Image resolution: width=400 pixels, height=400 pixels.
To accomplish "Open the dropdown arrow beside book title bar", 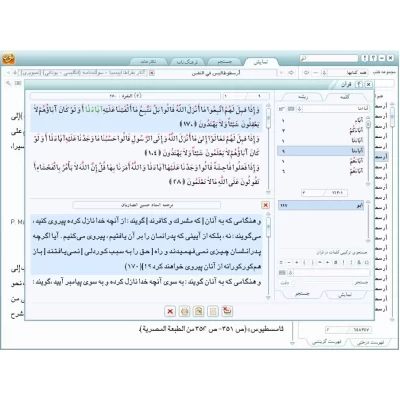I will pos(281,73).
